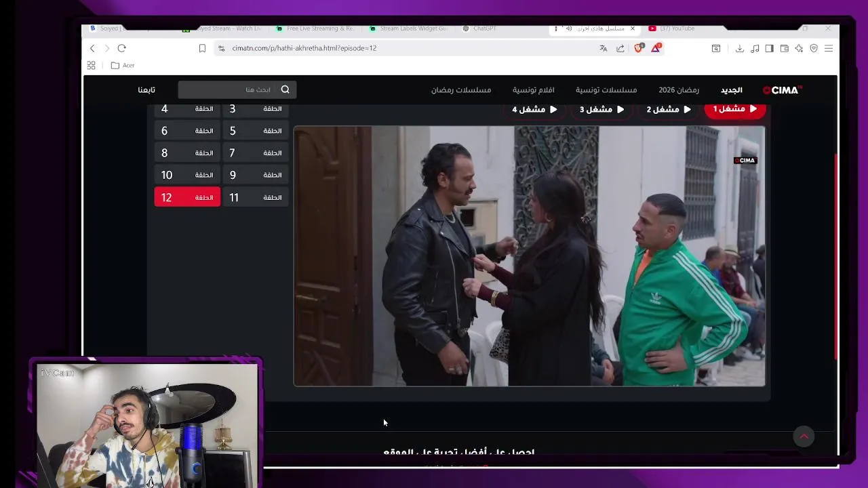The width and height of the screenshot is (868, 488).
Task: Open the Brave Wallet icon
Action: click(x=784, y=48)
